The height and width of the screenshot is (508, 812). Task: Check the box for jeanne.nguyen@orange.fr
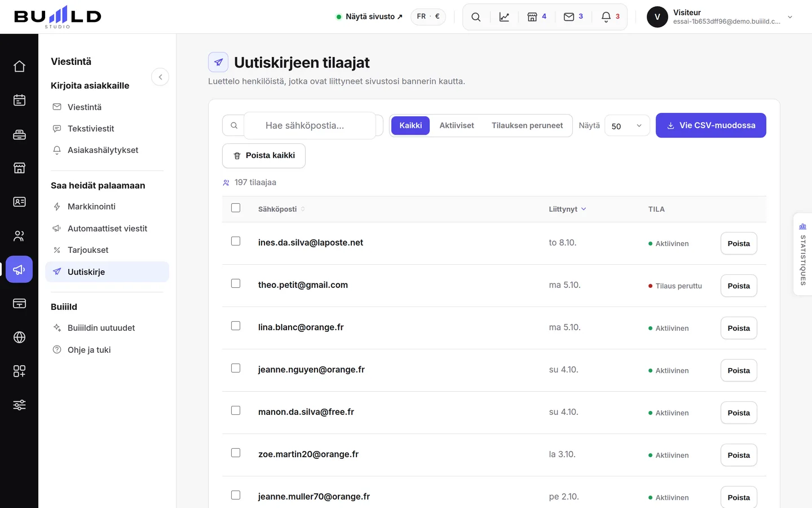[236, 368]
